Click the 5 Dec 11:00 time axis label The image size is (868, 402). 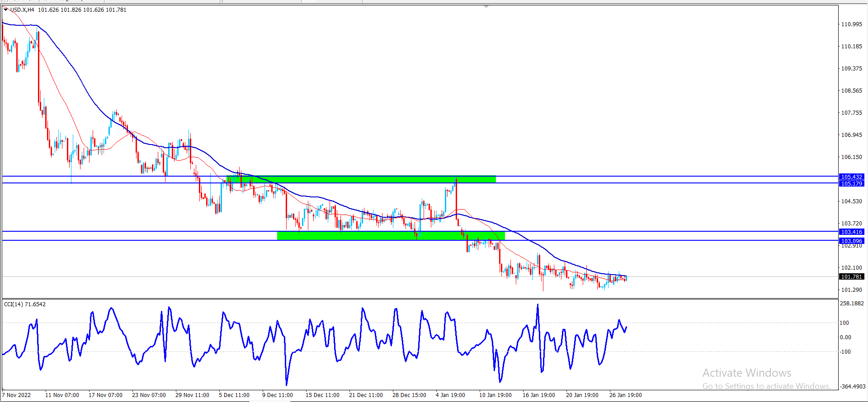234,395
